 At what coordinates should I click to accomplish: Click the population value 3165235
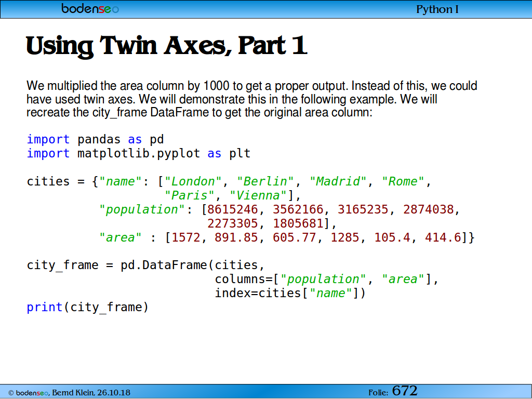(363, 209)
